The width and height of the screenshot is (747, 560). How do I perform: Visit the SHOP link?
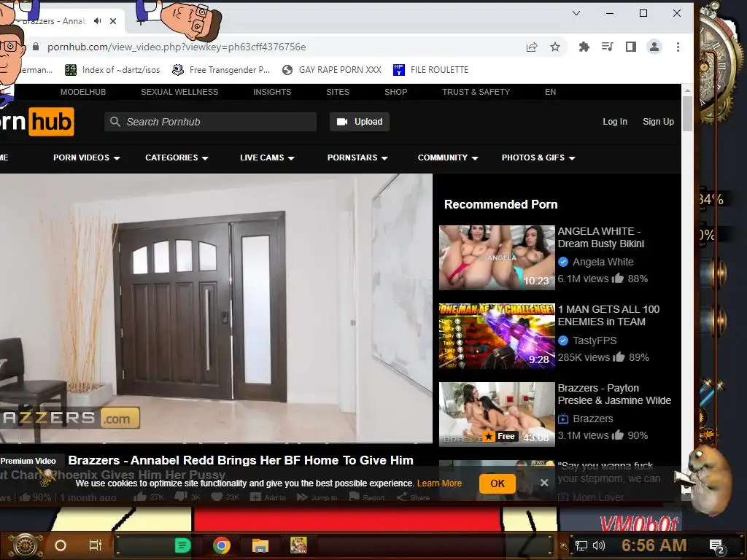click(396, 92)
